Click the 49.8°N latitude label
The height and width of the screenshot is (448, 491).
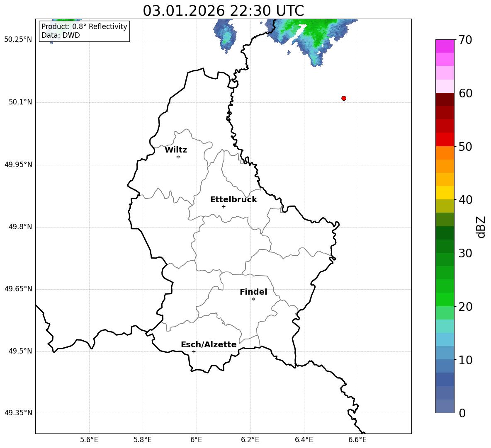20,227
